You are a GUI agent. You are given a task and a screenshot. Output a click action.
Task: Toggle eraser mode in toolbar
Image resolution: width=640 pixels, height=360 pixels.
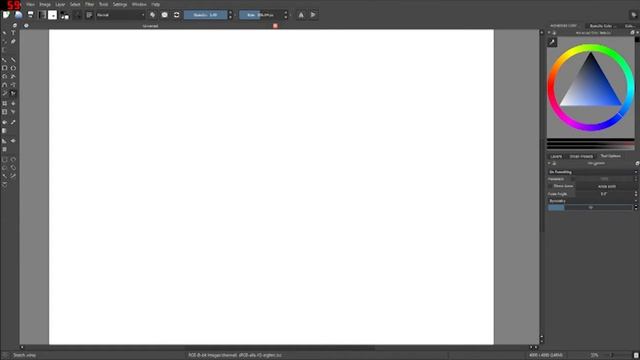click(x=153, y=15)
